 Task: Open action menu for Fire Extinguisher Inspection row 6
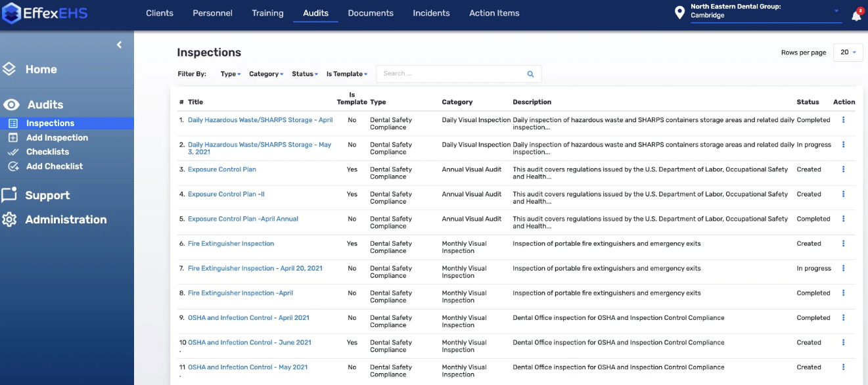point(843,244)
